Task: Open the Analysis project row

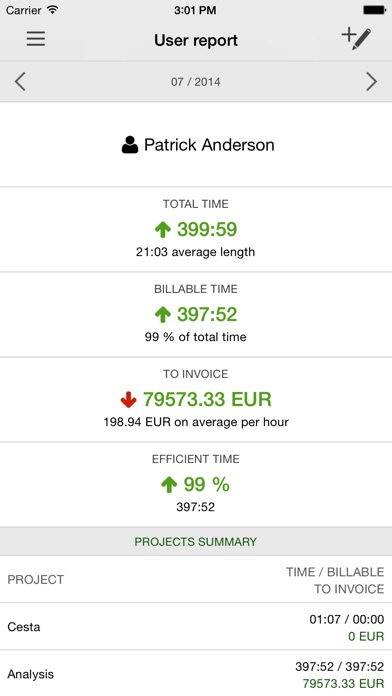Action: click(x=196, y=673)
